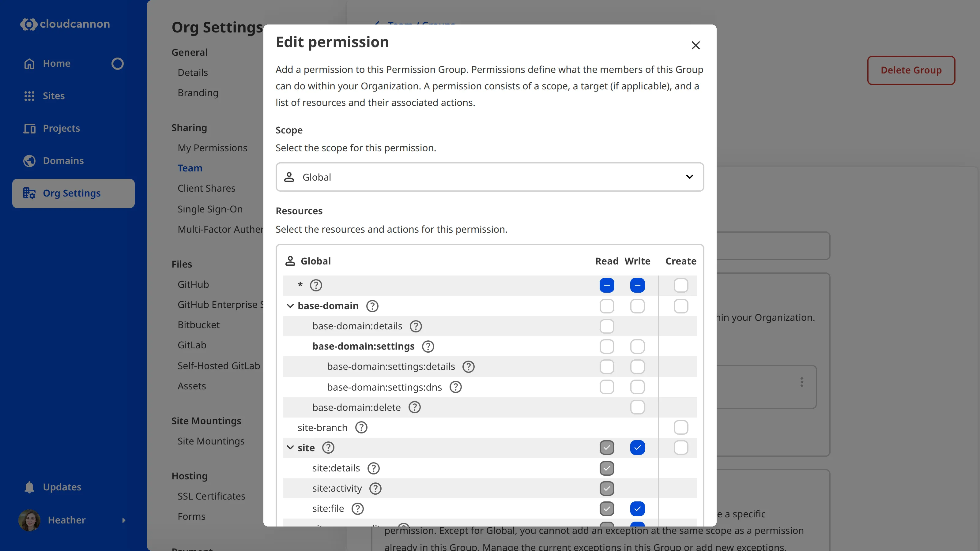The image size is (980, 551).
Task: Collapse the base-domain resource group
Action: click(290, 306)
